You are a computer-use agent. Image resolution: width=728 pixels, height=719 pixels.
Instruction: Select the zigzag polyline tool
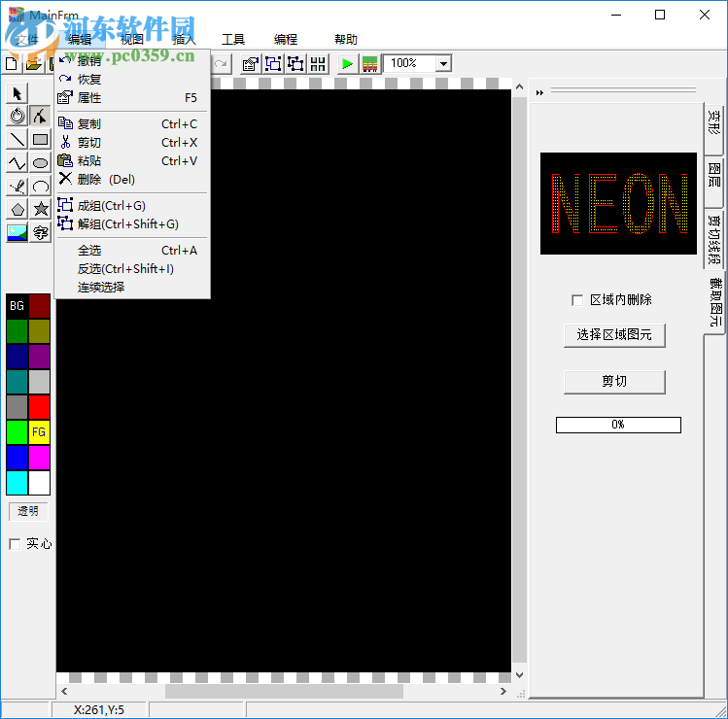pos(17,162)
